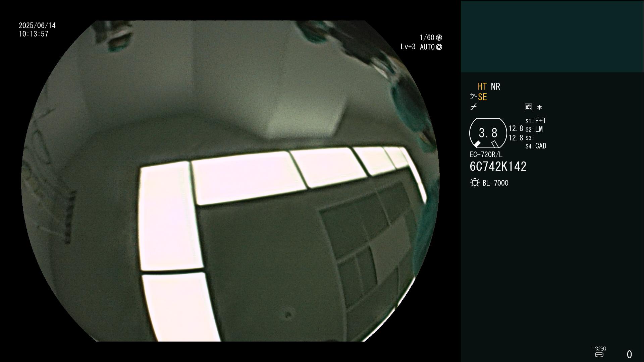Click the storage disk icon under 13286

[599, 355]
